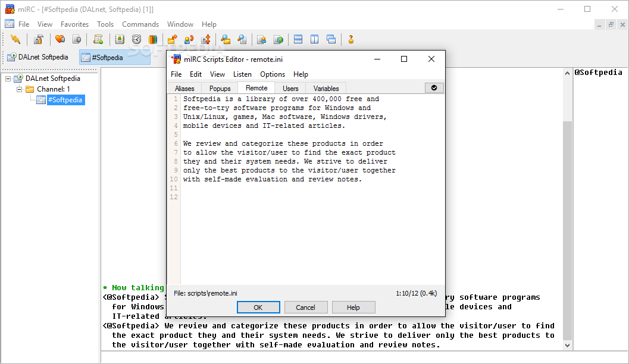Image resolution: width=629 pixels, height=364 pixels.
Task: Open the Notify List toolbar icon
Action: [262, 39]
